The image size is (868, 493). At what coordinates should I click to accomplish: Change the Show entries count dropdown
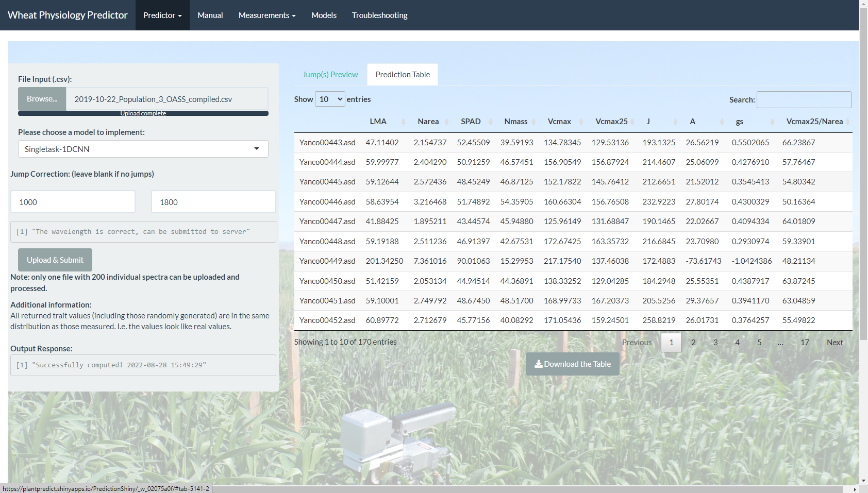tap(330, 99)
